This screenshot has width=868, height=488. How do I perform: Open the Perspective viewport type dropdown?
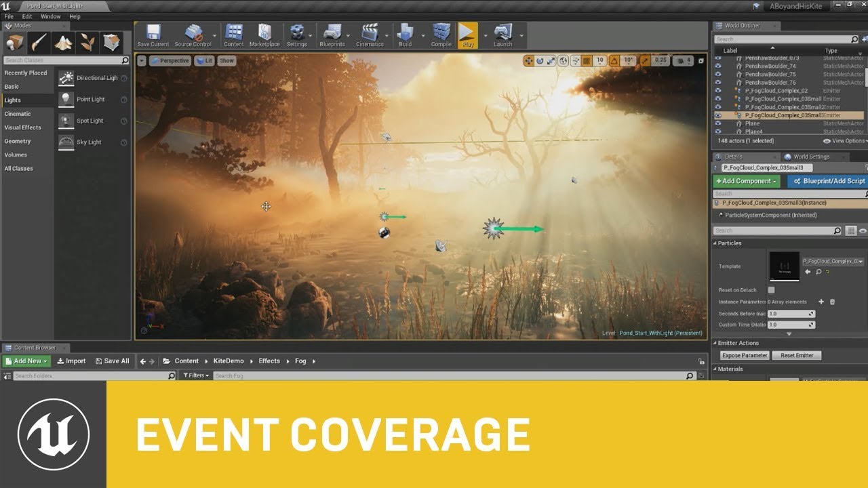coord(170,61)
